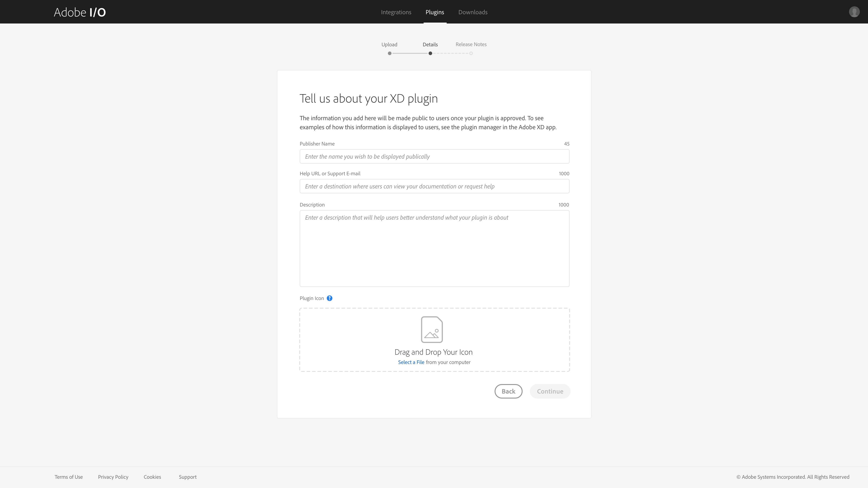This screenshot has height=488, width=868.
Task: Click the Adobe Systems copyright text
Action: pos(793,477)
